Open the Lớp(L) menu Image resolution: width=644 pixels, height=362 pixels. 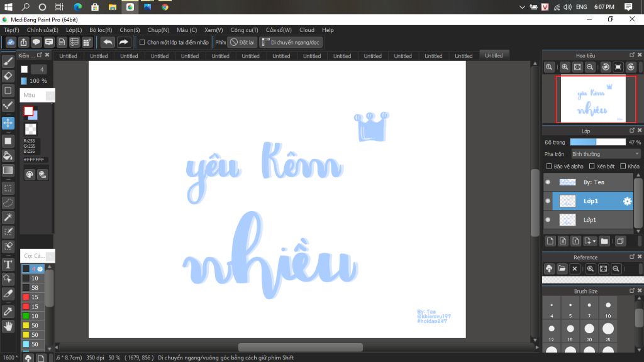click(74, 30)
